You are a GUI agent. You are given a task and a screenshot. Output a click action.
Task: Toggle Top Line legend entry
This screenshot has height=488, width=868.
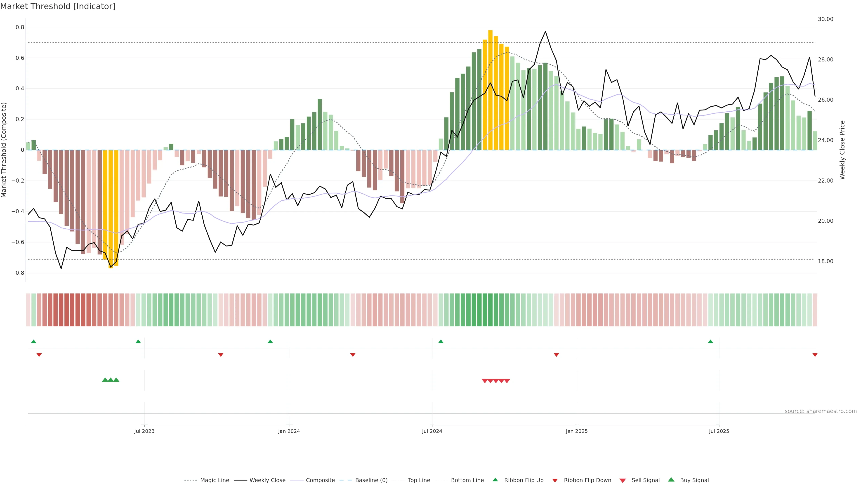click(419, 480)
